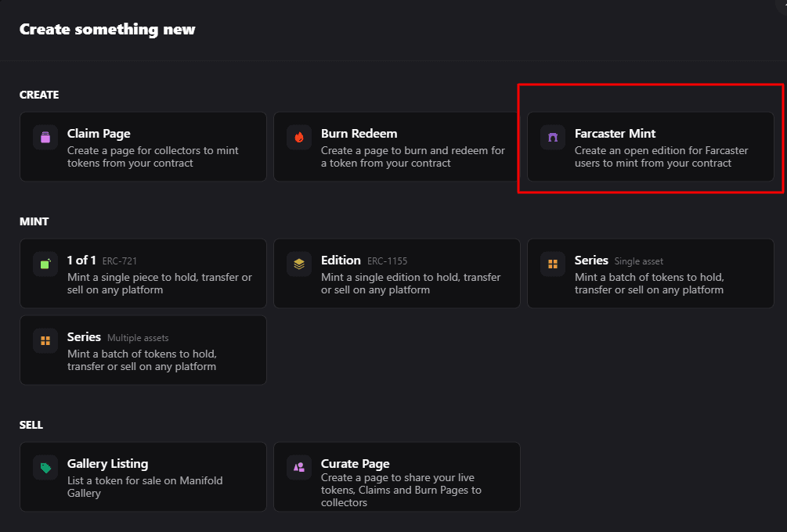The height and width of the screenshot is (532, 787).
Task: Click the CREATE section heading
Action: pyautogui.click(x=39, y=95)
